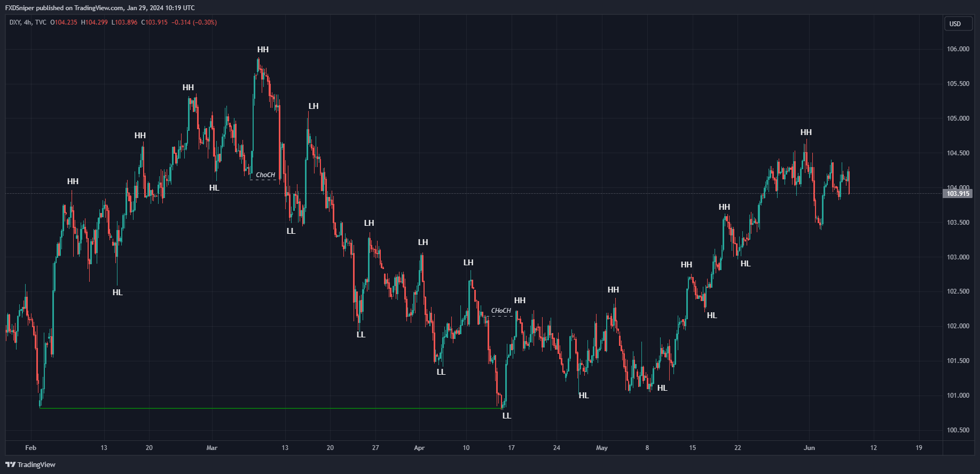Click the 19 date label on time axis

[x=919, y=448]
